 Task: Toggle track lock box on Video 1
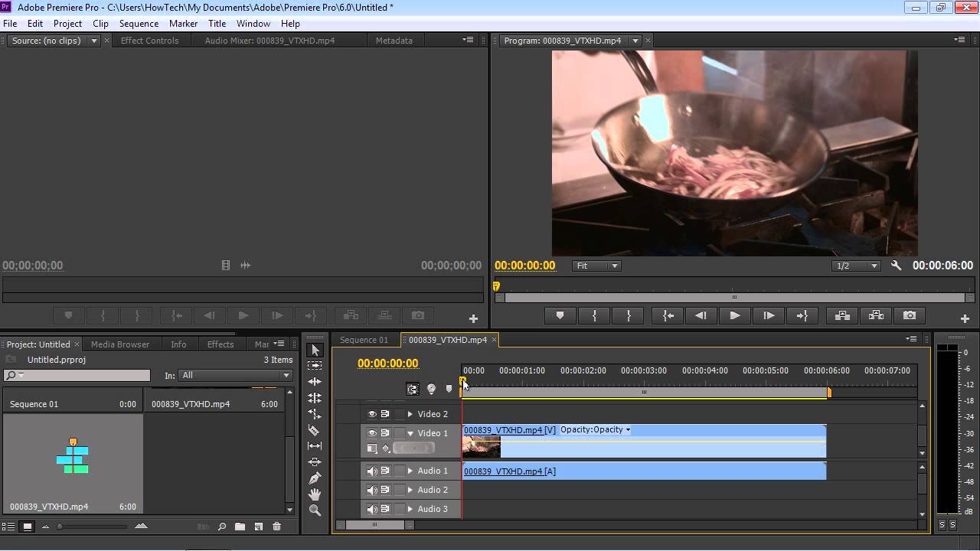pos(399,433)
